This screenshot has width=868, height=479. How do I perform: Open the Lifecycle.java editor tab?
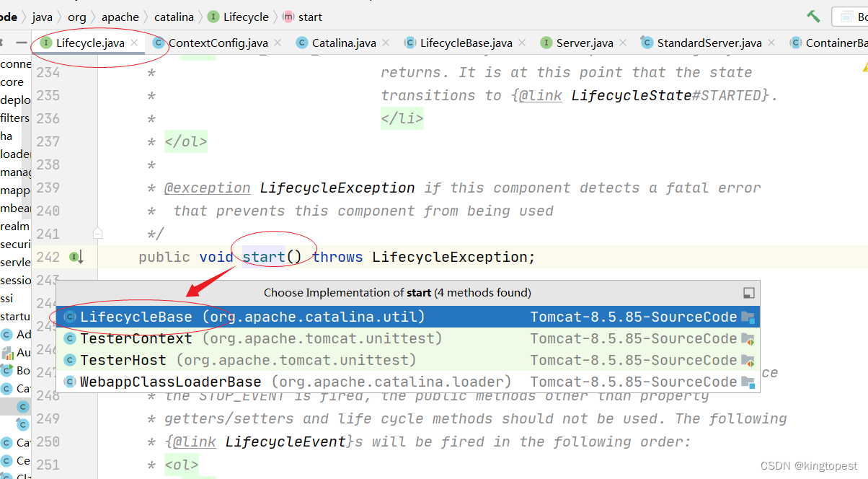[89, 43]
